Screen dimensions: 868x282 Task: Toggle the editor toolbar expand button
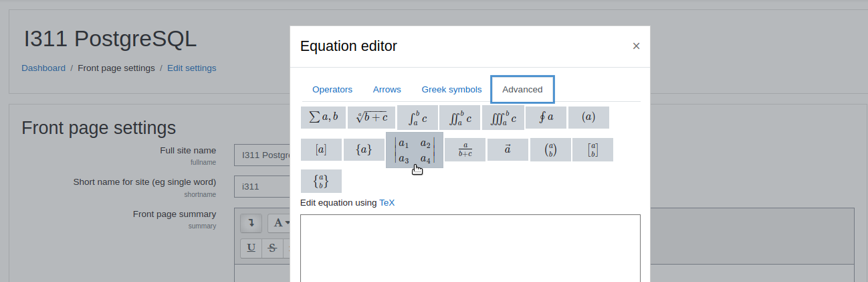251,223
